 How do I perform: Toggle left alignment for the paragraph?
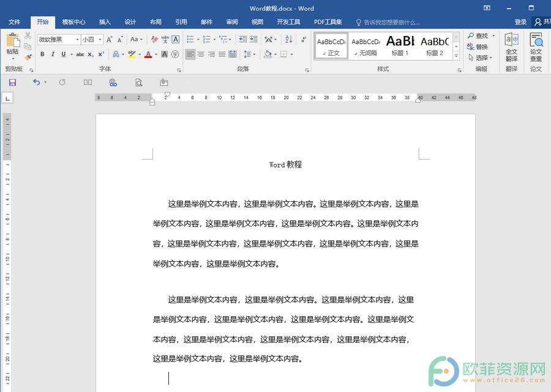point(190,54)
